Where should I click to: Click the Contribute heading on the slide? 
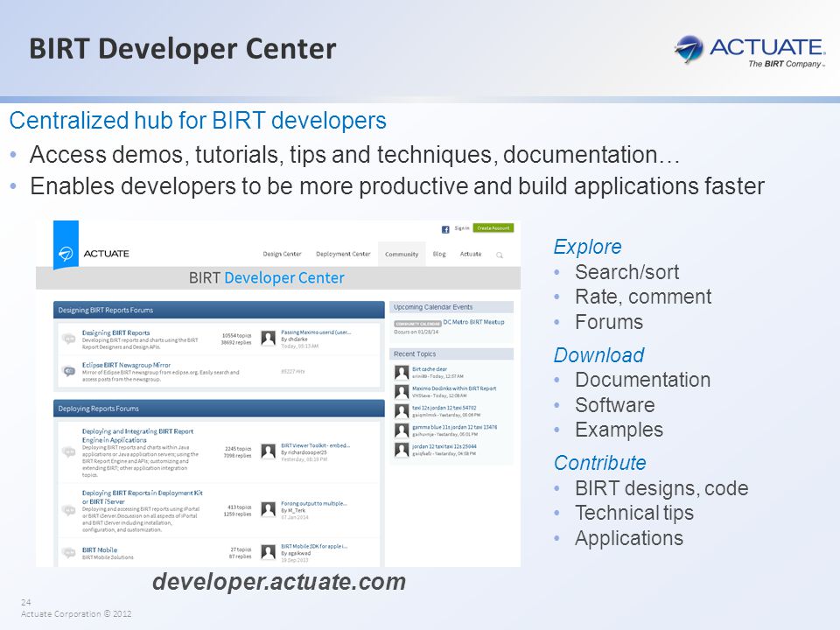599,463
